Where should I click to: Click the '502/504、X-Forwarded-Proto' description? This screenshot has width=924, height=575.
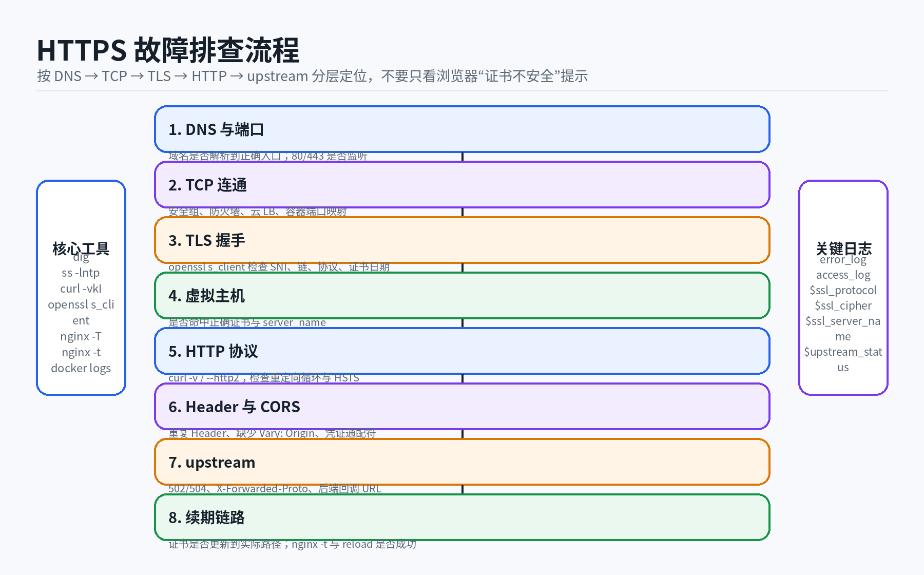point(275,489)
